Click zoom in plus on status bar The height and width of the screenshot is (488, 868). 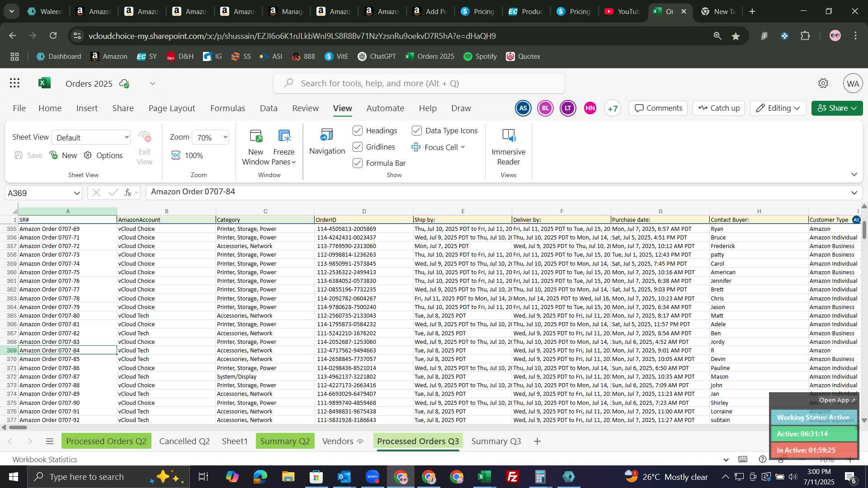[850, 460]
